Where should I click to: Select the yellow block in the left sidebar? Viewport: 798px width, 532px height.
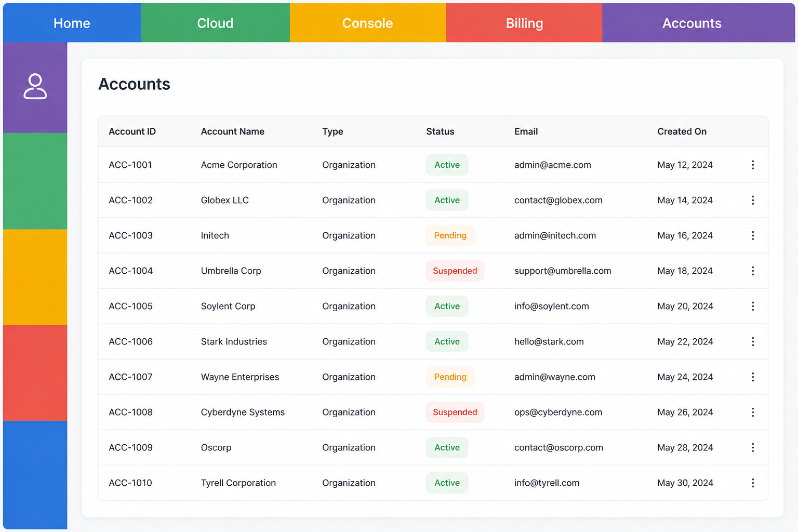(35, 277)
